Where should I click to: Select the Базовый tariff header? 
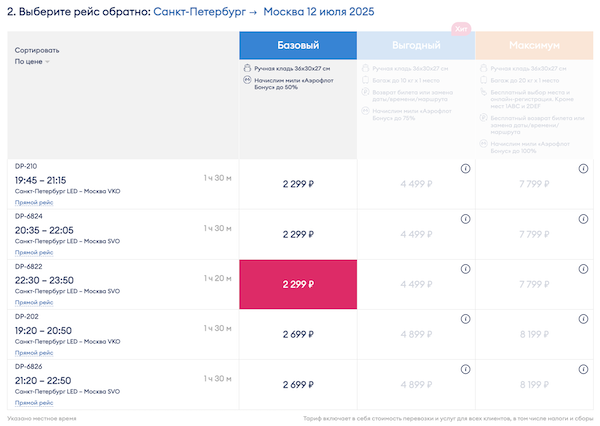tap(297, 45)
